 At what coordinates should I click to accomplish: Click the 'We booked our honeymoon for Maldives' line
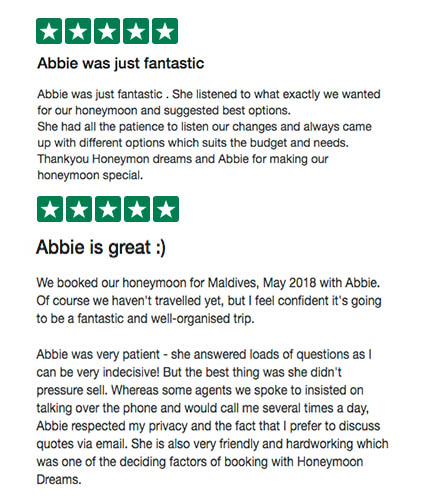[x=208, y=283]
